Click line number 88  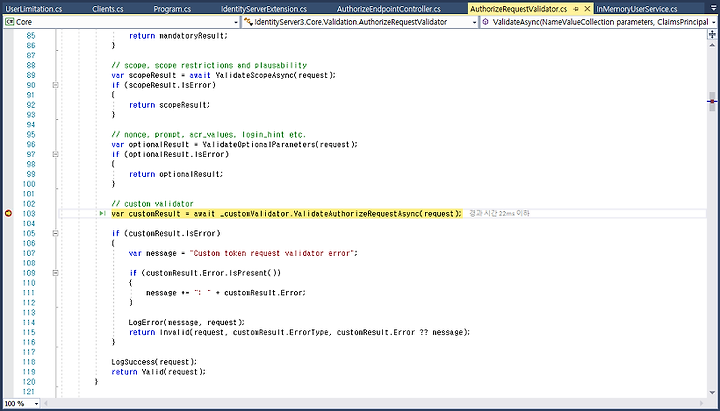coord(31,65)
